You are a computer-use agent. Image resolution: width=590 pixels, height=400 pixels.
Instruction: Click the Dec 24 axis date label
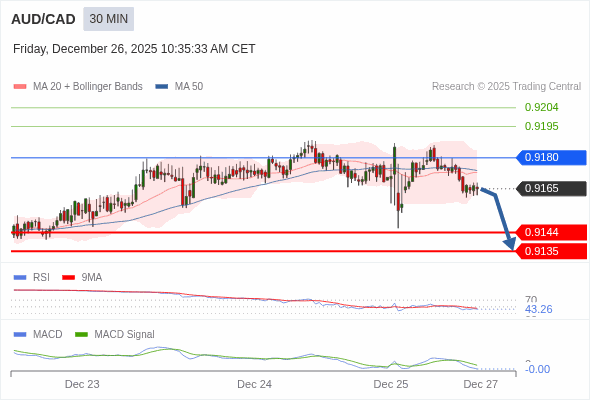click(254, 384)
